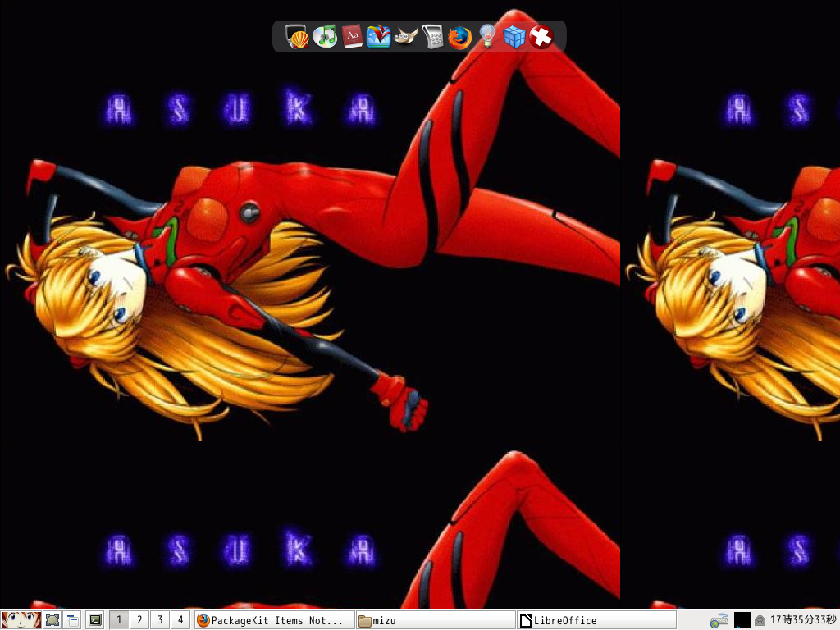Open the terminal from the dock's shell icon

[297, 37]
